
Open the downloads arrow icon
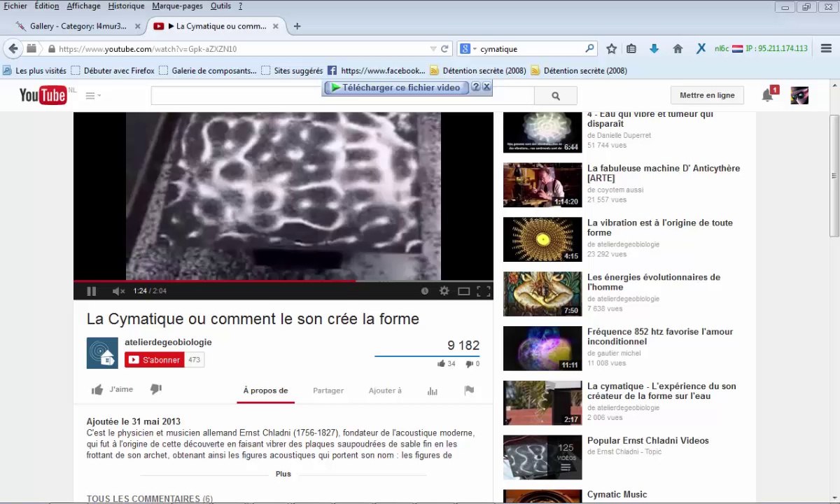pyautogui.click(x=654, y=49)
